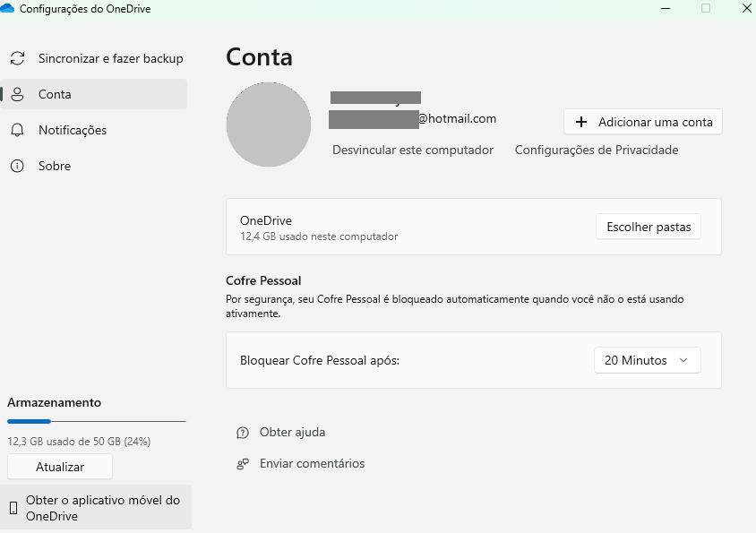Switch to the Notificações section
The image size is (756, 533).
click(x=94, y=130)
